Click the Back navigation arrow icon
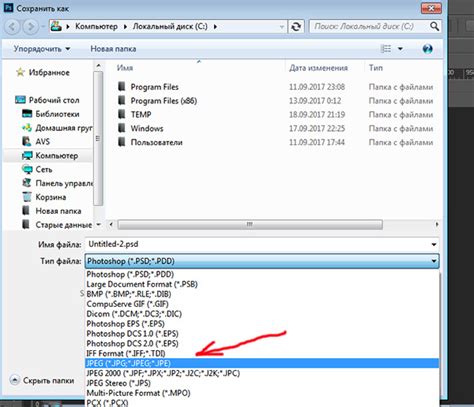The height and width of the screenshot is (407, 474). (x=12, y=27)
